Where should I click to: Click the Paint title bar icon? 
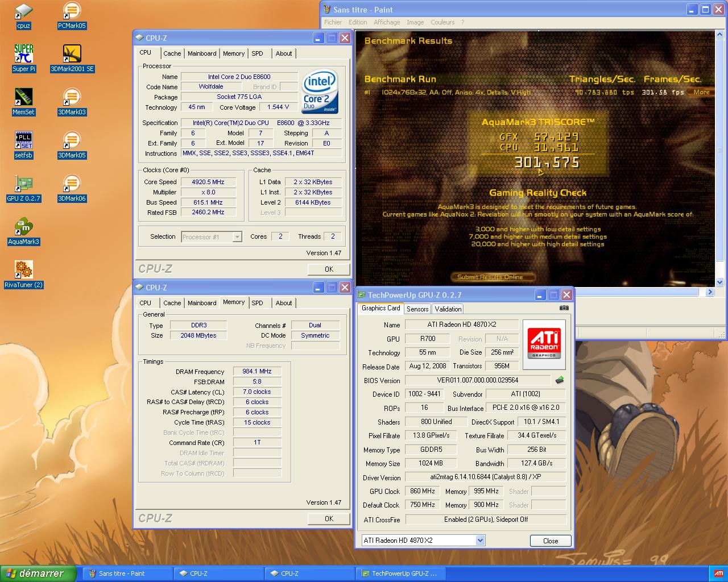coord(327,9)
